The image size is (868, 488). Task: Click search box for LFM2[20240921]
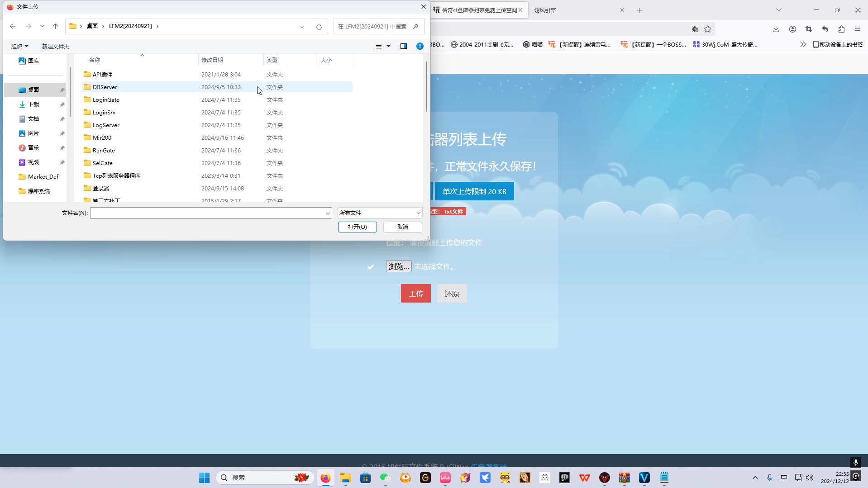(x=379, y=27)
